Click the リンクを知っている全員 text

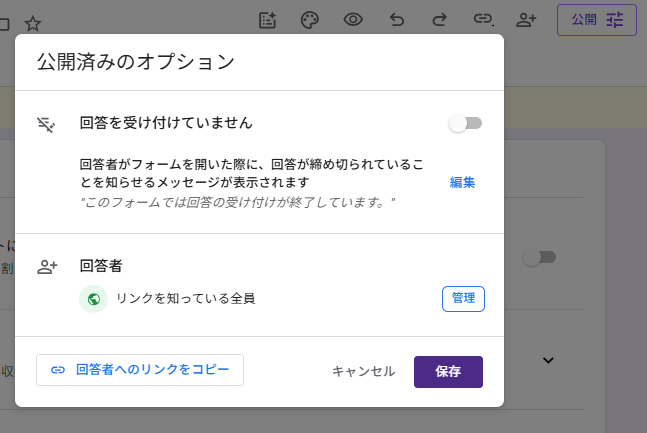(x=185, y=298)
